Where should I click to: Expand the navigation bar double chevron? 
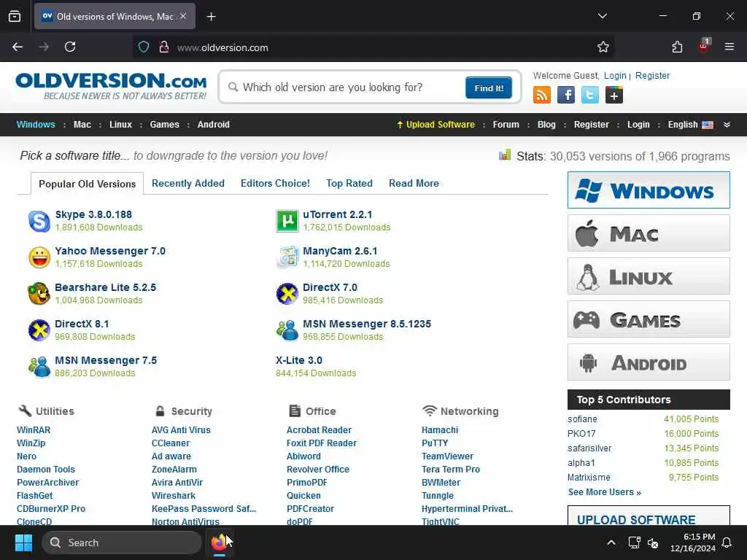(727, 125)
